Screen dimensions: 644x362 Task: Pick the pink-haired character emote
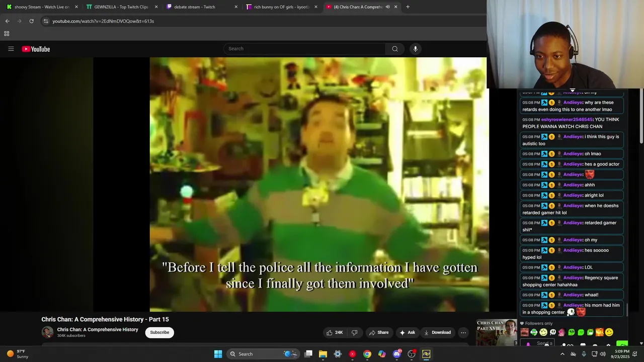(x=562, y=332)
